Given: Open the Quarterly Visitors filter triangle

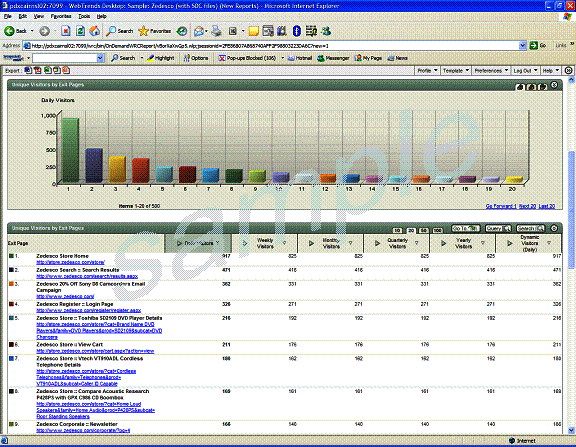Looking at the screenshot, I should coord(417,243).
